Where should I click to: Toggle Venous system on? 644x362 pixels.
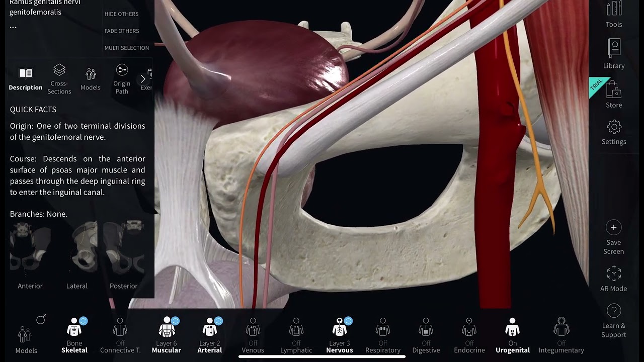(253, 335)
